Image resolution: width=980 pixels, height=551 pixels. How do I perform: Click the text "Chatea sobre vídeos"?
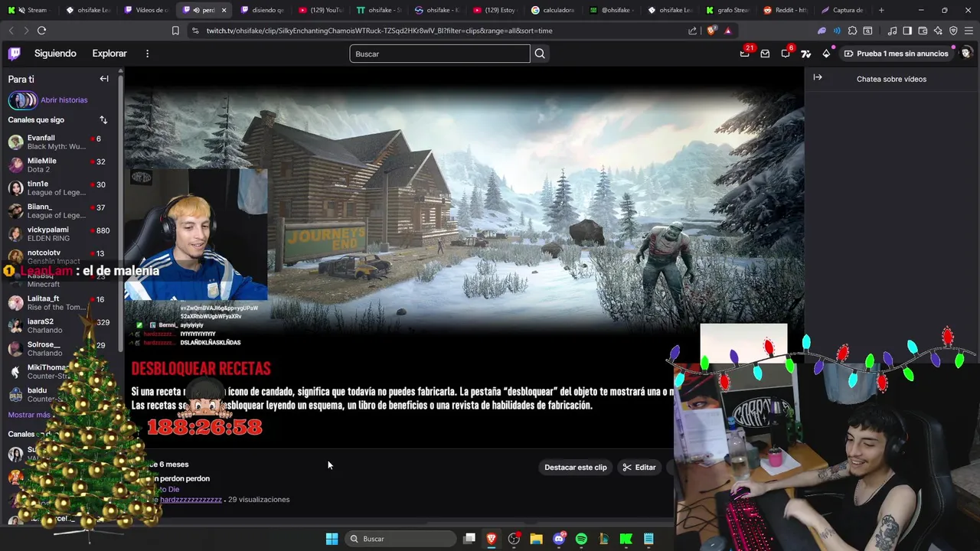(891, 79)
